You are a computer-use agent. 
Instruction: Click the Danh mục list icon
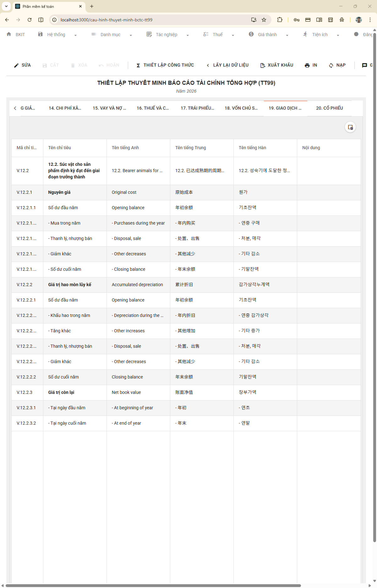click(x=94, y=34)
